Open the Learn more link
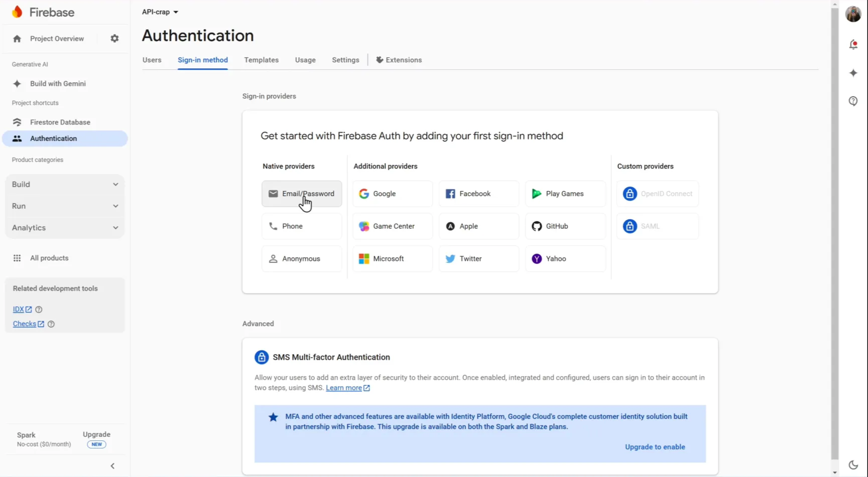 pos(348,388)
